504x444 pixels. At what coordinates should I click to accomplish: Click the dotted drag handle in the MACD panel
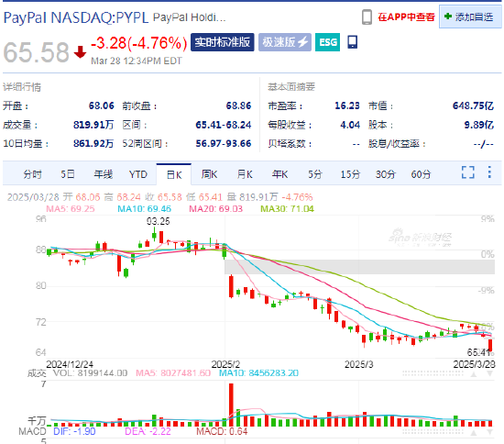433,432
